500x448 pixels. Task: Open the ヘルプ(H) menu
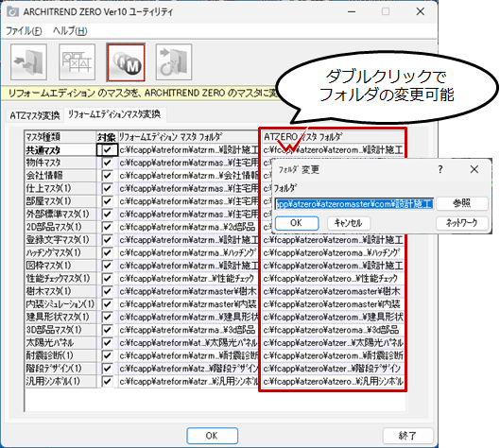70,31
